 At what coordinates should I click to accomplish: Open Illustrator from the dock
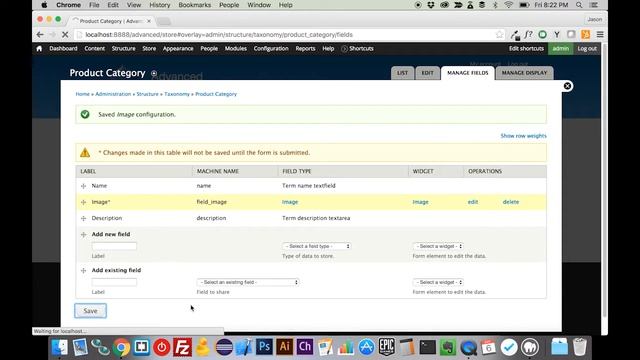[x=284, y=347]
